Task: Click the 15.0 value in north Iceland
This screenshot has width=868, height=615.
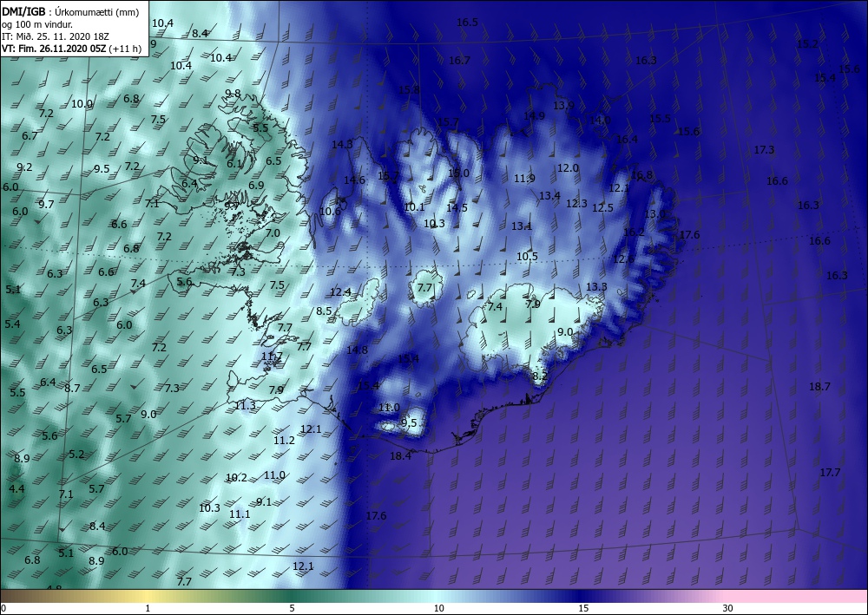Action: click(458, 173)
